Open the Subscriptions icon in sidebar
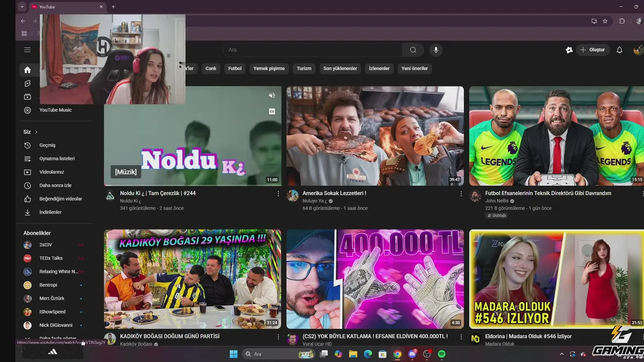 click(x=28, y=97)
